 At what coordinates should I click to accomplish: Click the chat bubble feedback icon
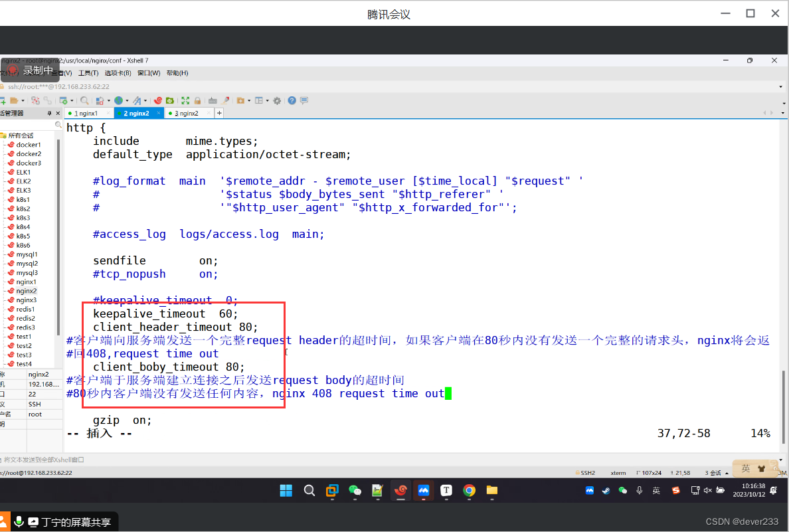click(x=304, y=101)
